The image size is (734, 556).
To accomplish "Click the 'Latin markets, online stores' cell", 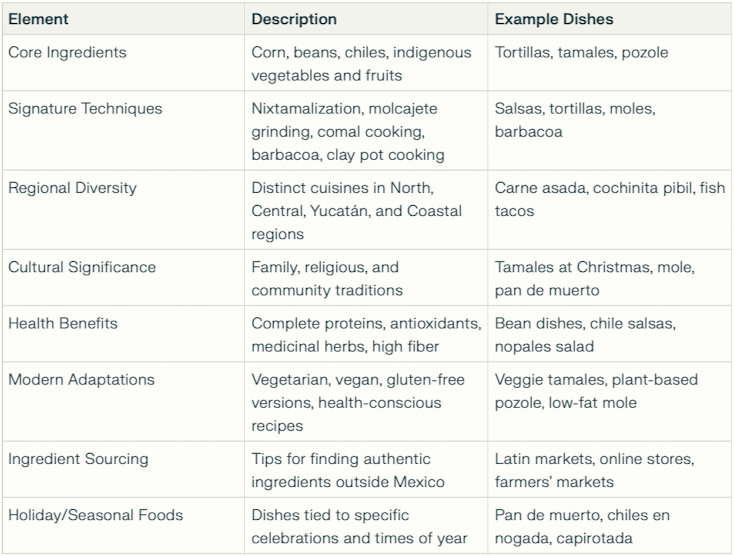I will coord(594,470).
